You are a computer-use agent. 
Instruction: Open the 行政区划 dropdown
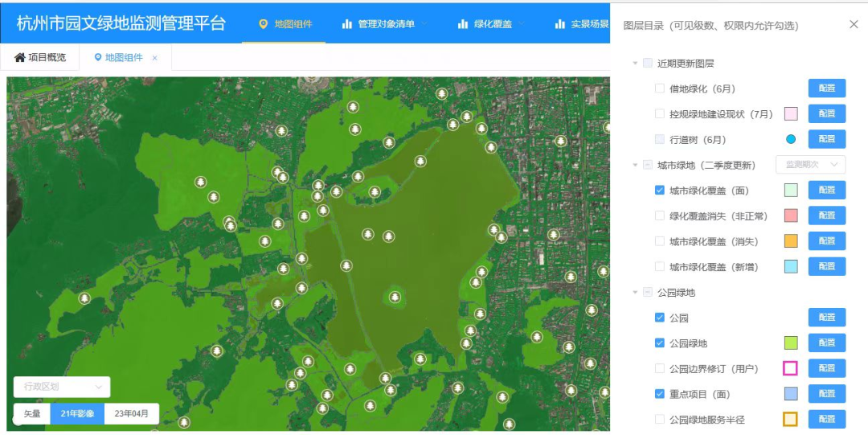(x=61, y=387)
